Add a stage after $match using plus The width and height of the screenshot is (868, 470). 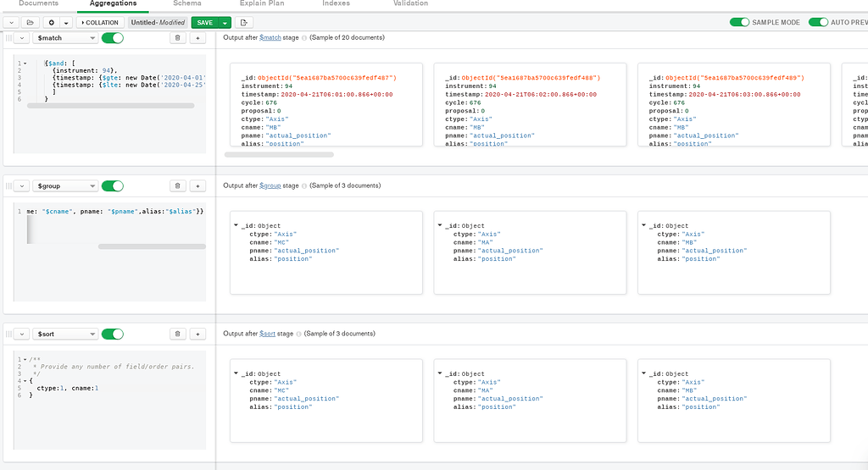click(x=198, y=38)
